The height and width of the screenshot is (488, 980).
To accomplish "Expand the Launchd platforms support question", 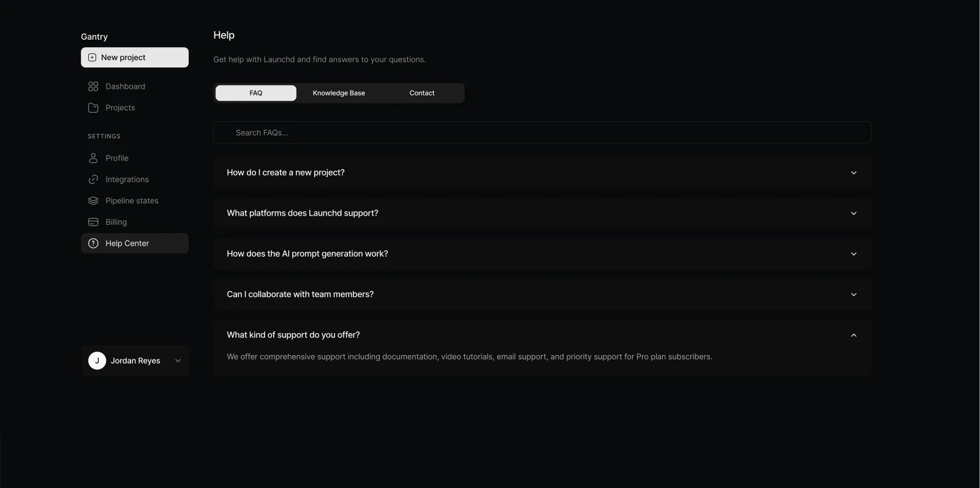I will pos(541,213).
